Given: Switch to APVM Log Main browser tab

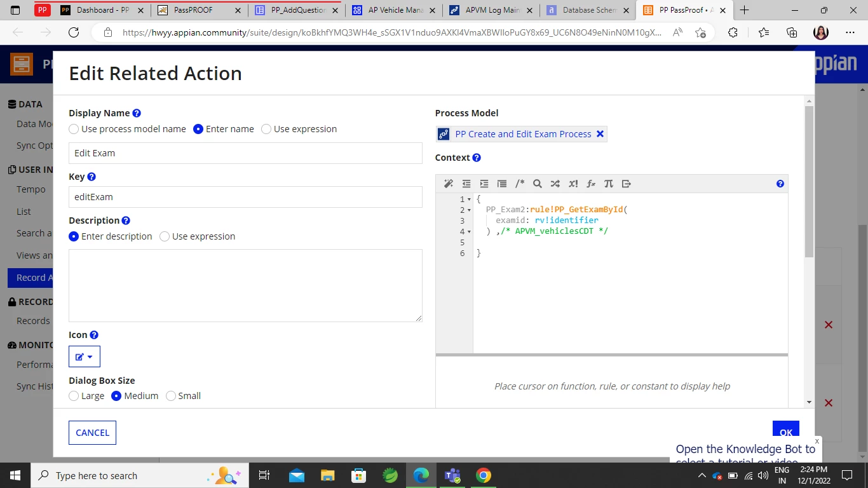Looking at the screenshot, I should coord(492,10).
